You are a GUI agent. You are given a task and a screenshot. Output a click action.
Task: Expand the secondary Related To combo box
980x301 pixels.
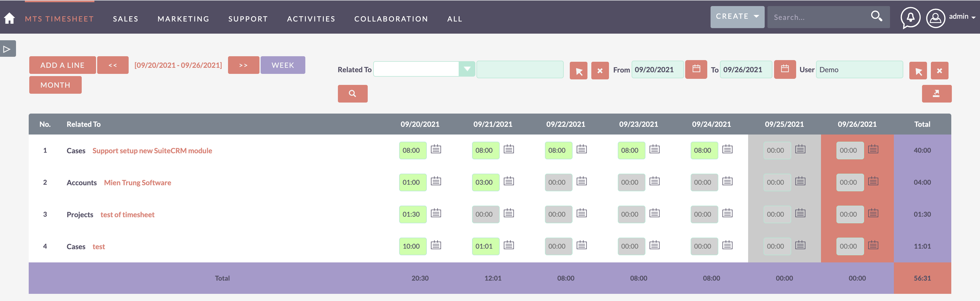coord(521,69)
